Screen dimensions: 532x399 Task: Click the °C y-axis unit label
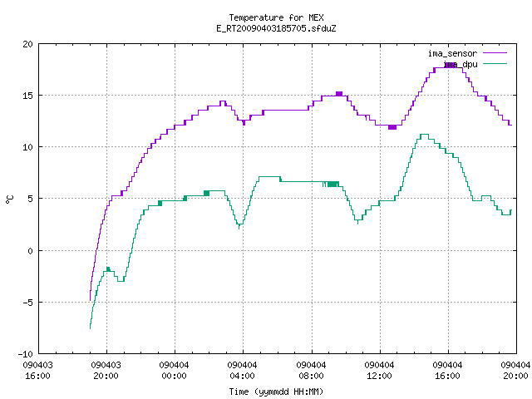pyautogui.click(x=10, y=199)
